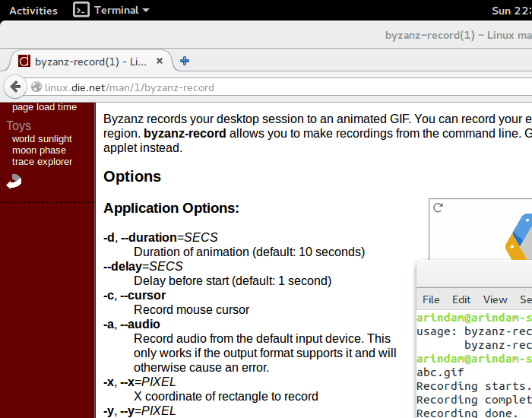The image size is (532, 418).
Task: Click the reload icon in the ad box
Action: pos(438,207)
